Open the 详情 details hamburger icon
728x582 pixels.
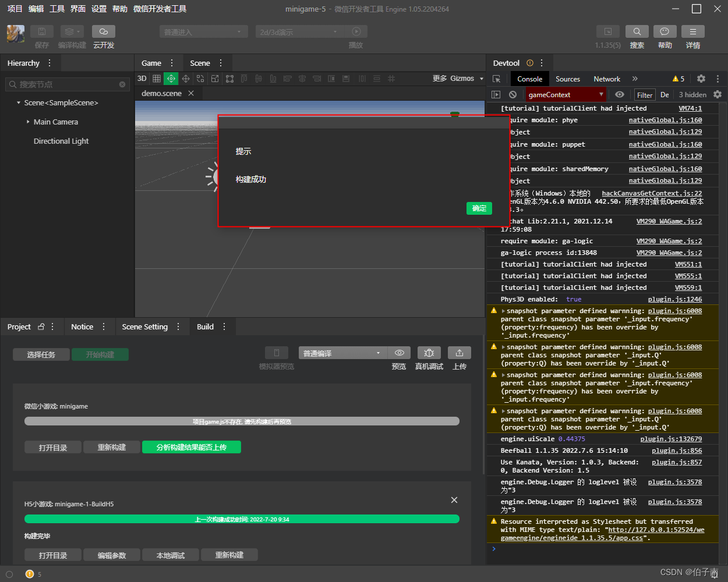click(x=693, y=31)
